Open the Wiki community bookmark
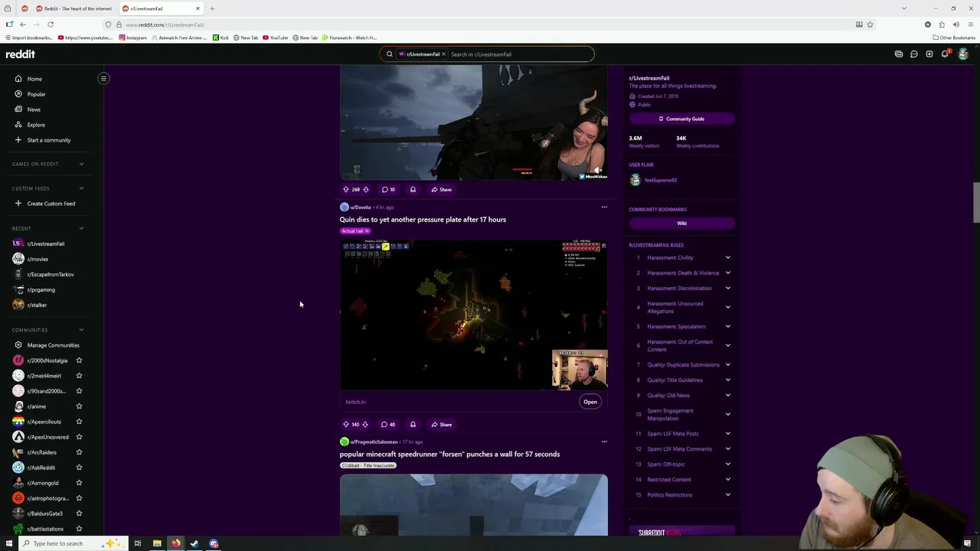The width and height of the screenshot is (980, 551). (681, 223)
